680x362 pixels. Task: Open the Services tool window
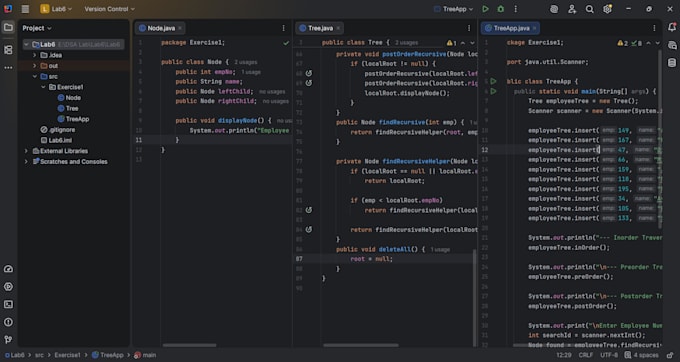pos(8,287)
